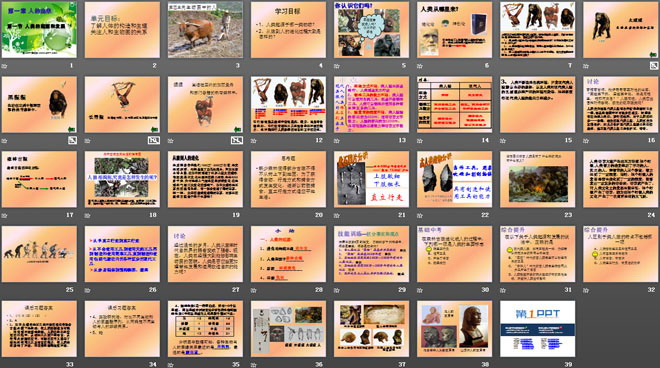Click the animation star icon under slide 12
Image resolution: width=660 pixels, height=368 pixels.
(254, 141)
